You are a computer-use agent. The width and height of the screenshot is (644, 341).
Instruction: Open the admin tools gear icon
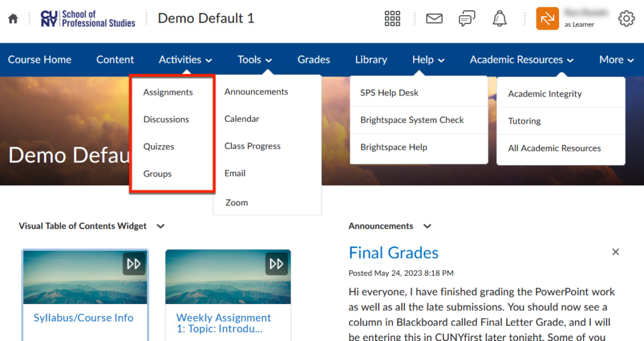(x=626, y=19)
